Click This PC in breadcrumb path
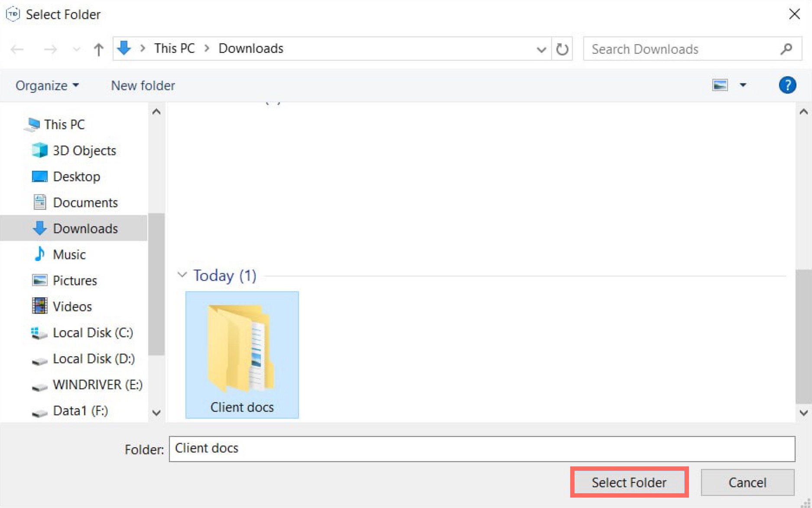Viewport: 812px width, 508px height. click(174, 48)
